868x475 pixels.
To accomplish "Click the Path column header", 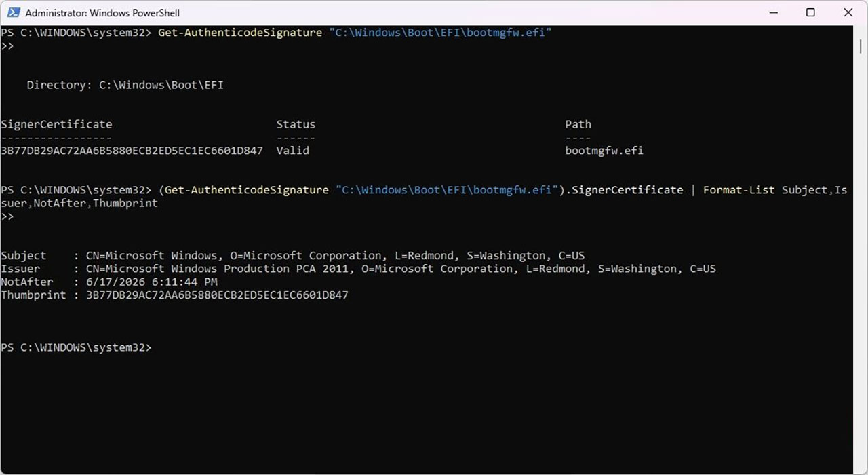I will click(578, 124).
